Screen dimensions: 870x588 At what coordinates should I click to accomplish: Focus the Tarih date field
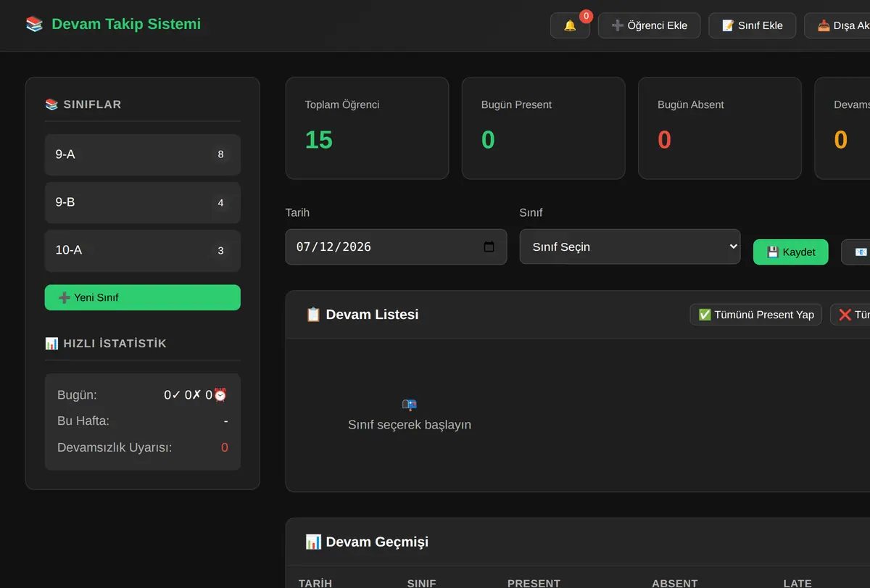(x=396, y=247)
